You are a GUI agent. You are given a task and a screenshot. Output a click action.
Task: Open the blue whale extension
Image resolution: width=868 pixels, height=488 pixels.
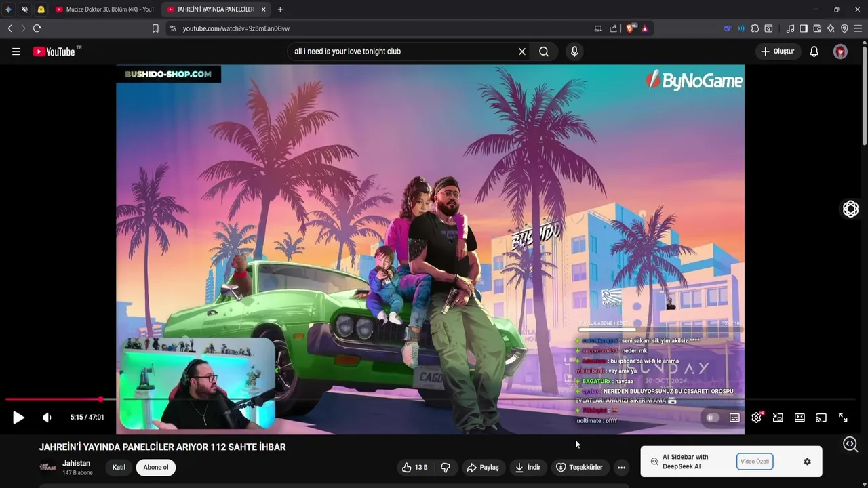pos(728,28)
